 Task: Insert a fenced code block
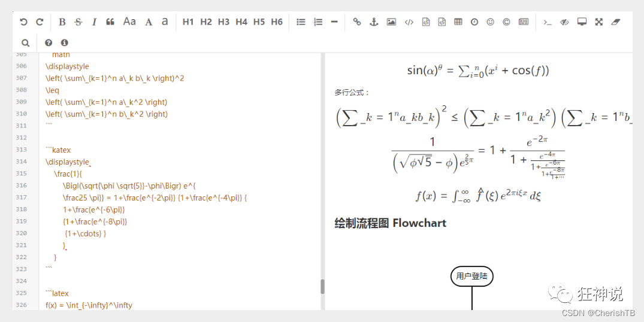point(442,22)
